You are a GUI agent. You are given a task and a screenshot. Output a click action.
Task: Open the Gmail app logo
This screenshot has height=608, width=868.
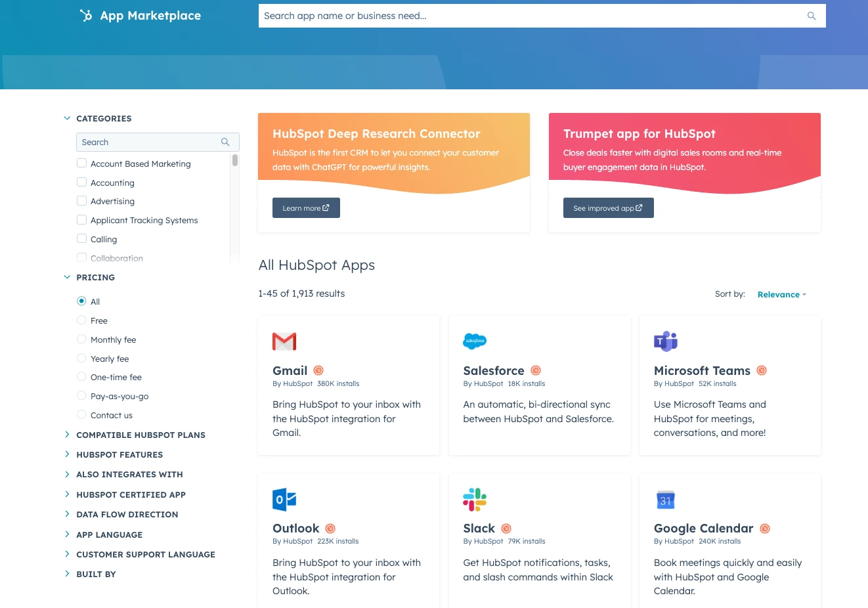284,341
